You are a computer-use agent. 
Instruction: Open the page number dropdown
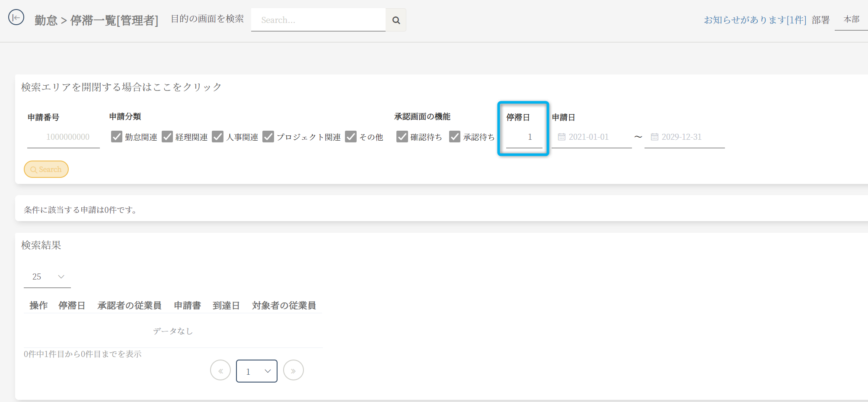point(257,371)
